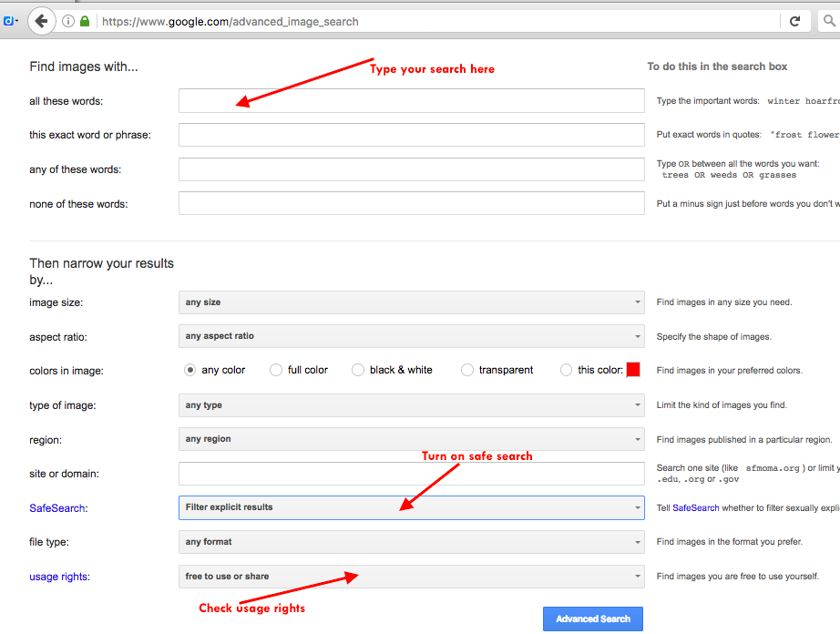Click the 'file type:' label

coord(49,542)
